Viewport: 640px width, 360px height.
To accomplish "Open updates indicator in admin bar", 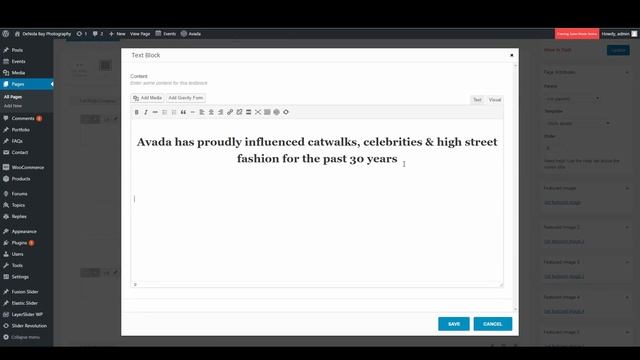I will [x=82, y=34].
